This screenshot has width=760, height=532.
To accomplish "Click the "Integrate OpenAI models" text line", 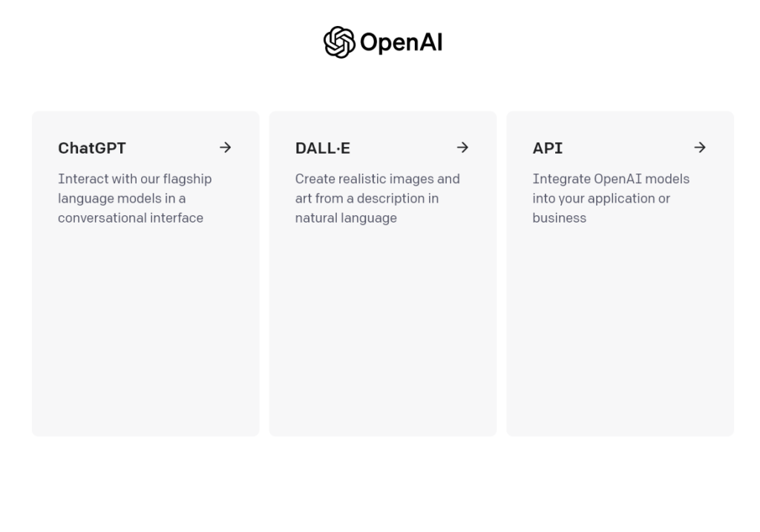I will [x=611, y=179].
